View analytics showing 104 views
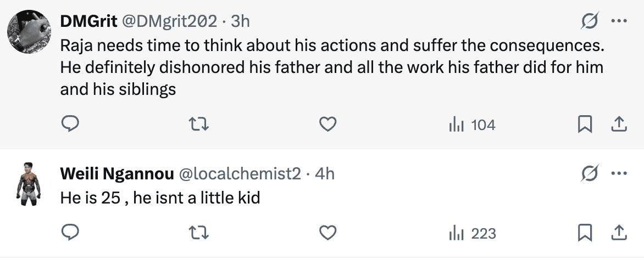 472,125
